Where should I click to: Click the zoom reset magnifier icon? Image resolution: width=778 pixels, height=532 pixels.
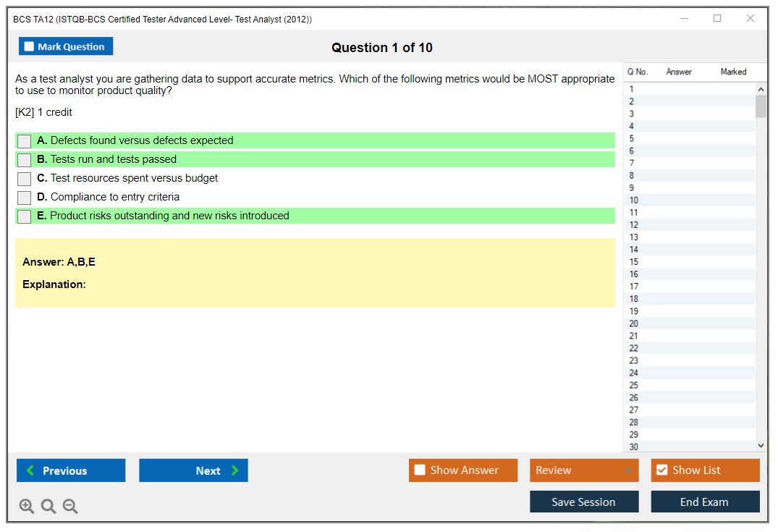click(48, 507)
